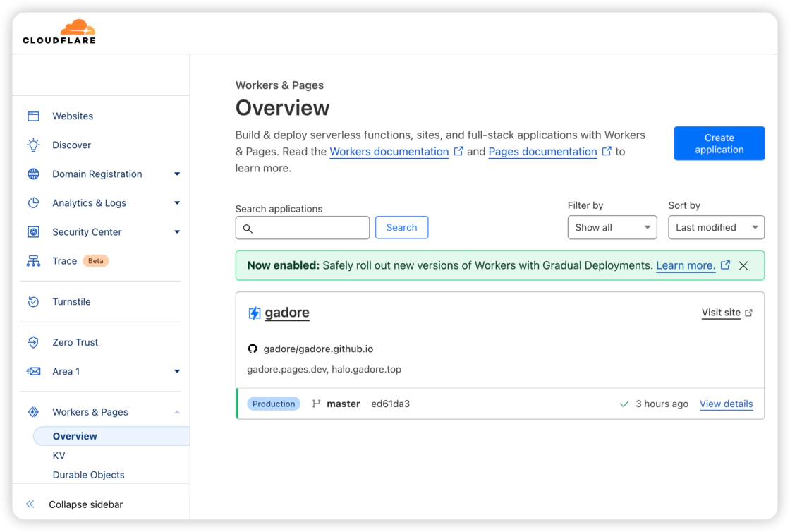Expand the Domain Registration menu
The image size is (790, 532).
[177, 174]
